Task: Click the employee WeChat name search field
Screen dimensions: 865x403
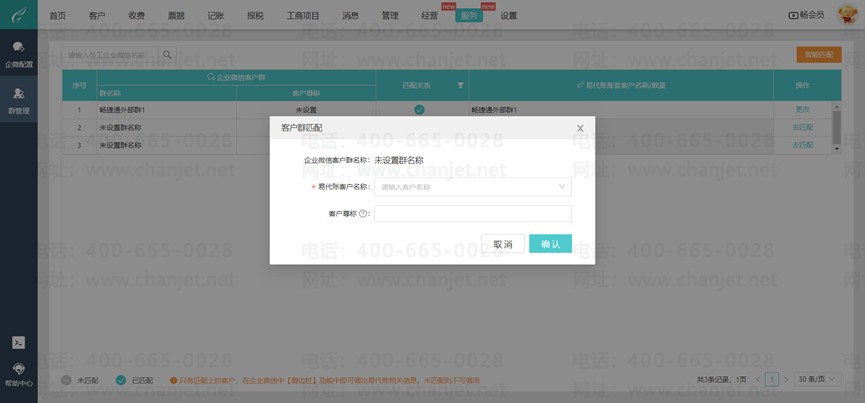Action: click(110, 55)
